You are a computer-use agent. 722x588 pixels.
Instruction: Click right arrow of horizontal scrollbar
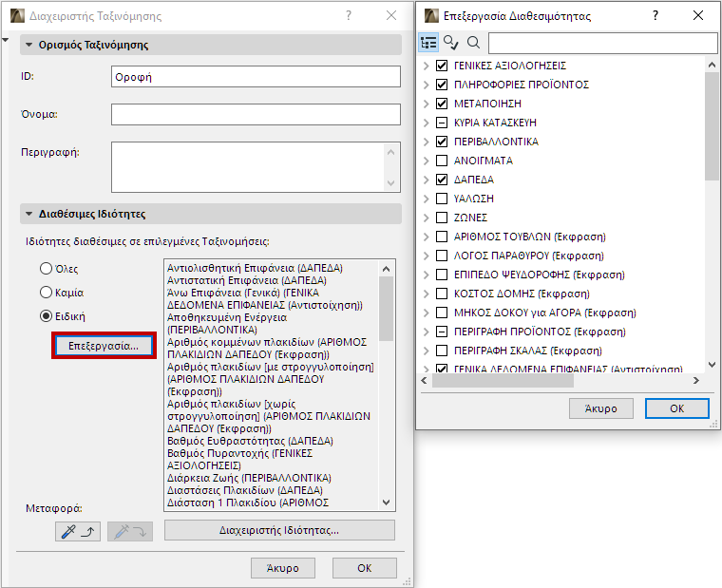(x=696, y=380)
